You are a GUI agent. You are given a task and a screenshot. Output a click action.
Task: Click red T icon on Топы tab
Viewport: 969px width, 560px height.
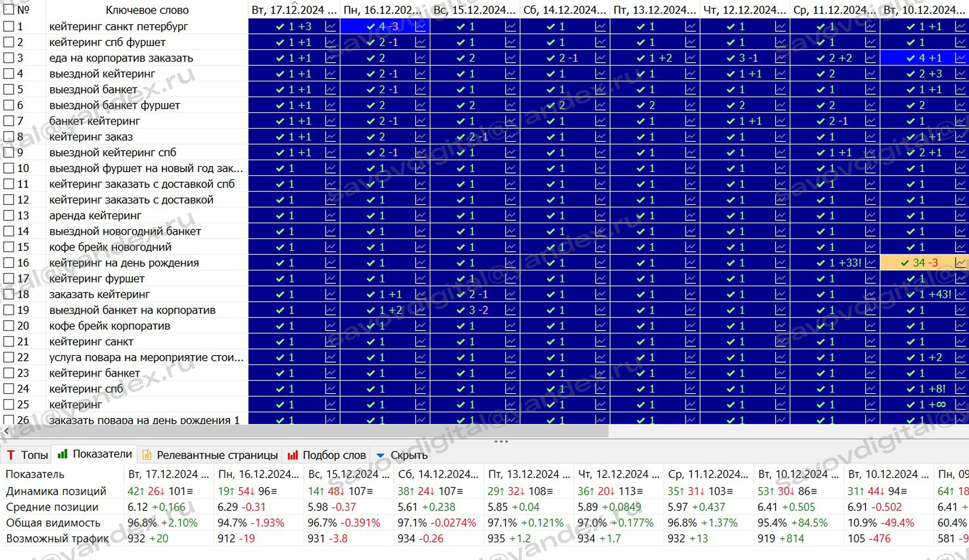coord(11,455)
